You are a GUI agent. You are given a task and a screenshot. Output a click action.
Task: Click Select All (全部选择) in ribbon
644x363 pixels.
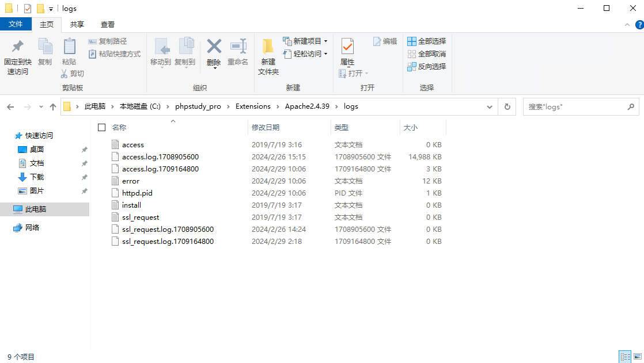(x=426, y=41)
